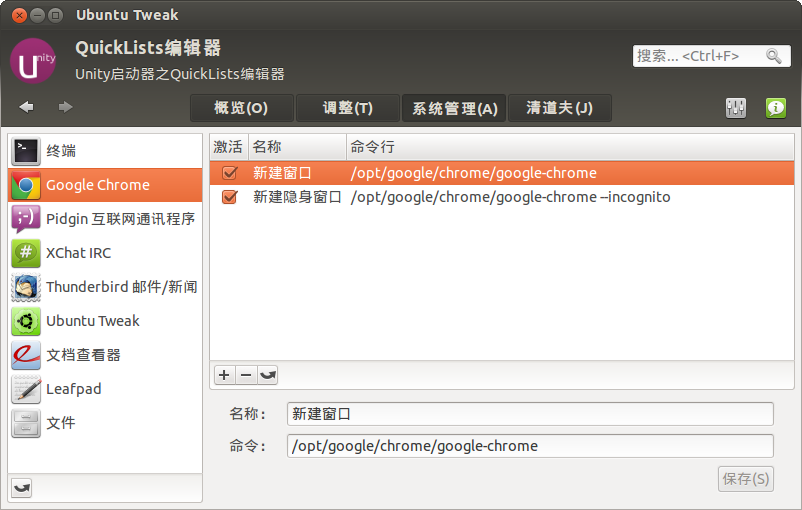Click the 激活 column header

[x=229, y=147]
